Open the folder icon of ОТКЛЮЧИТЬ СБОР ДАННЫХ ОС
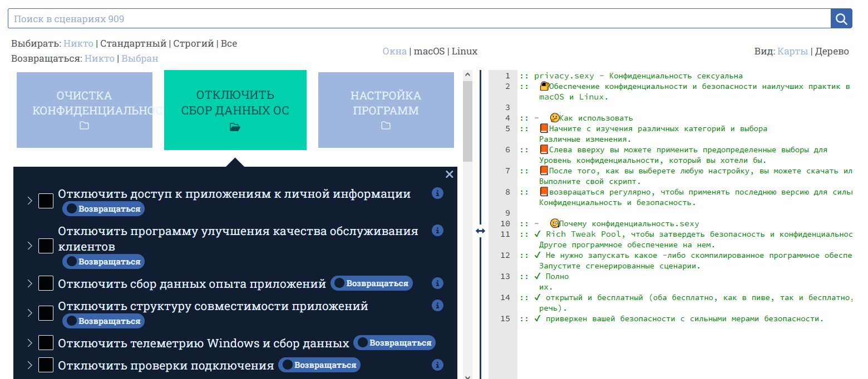 click(235, 127)
